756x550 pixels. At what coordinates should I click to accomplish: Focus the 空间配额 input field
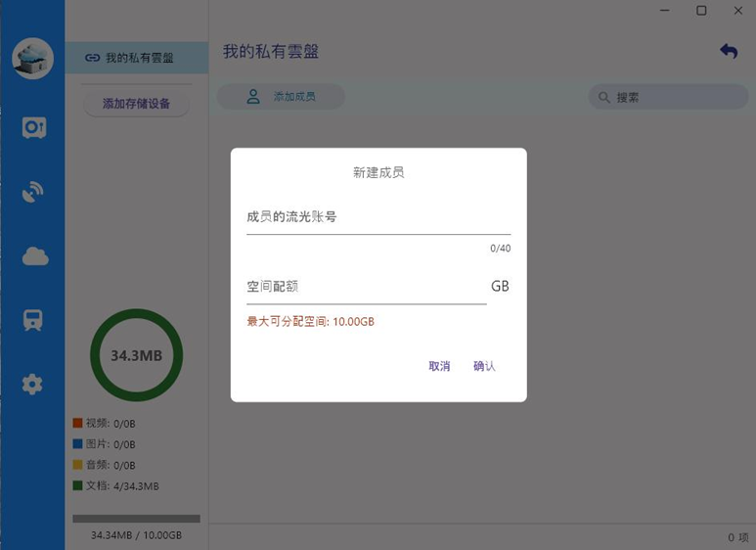coord(367,287)
